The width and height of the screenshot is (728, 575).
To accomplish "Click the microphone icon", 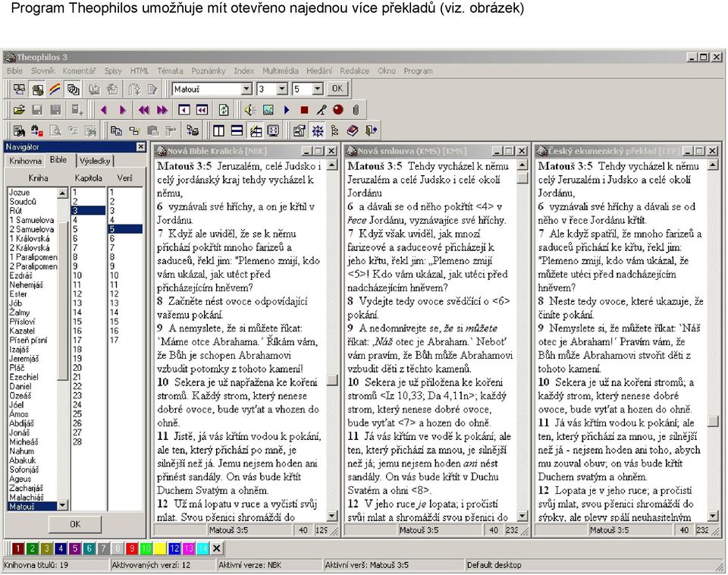I will (x=322, y=109).
